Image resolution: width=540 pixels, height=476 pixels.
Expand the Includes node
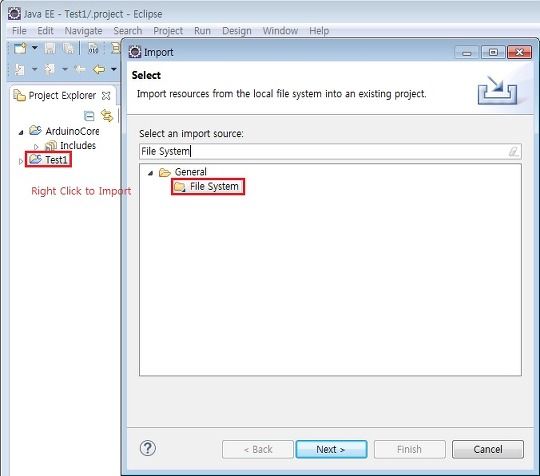[36, 146]
